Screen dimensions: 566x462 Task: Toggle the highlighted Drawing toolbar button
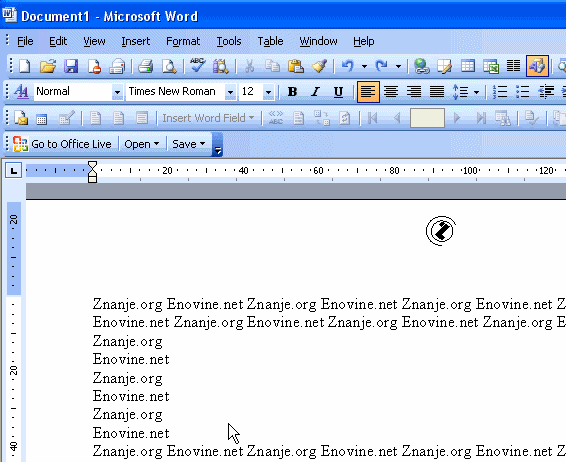pyautogui.click(x=537, y=66)
